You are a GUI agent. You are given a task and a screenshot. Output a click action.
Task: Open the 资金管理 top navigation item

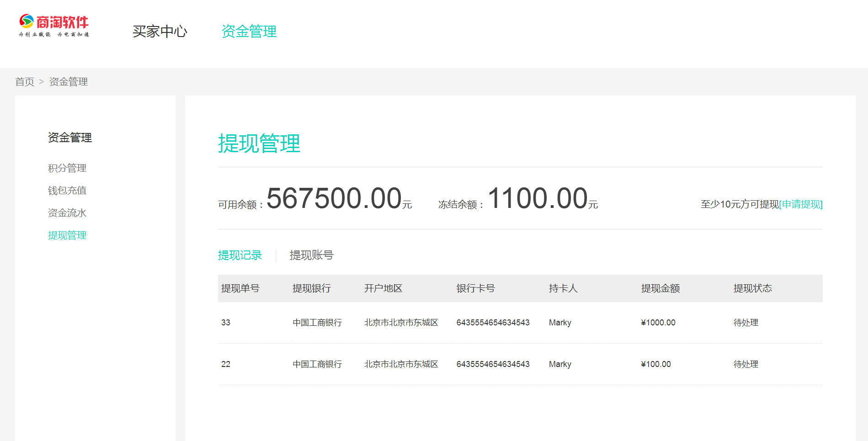coord(249,31)
